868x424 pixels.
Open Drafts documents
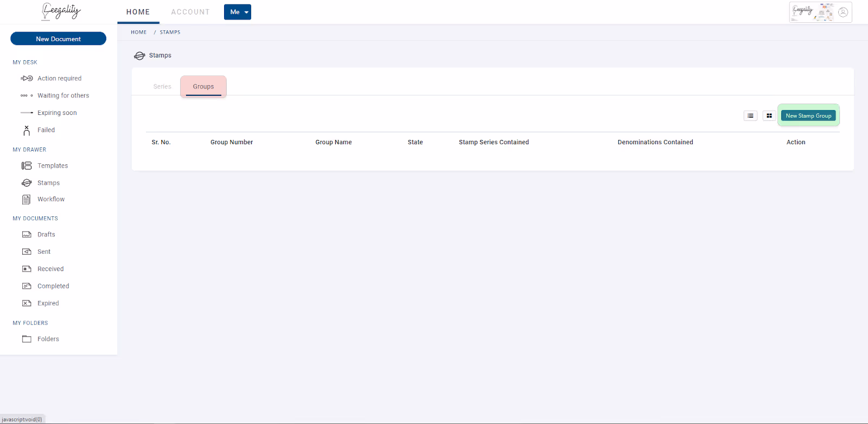coord(46,235)
